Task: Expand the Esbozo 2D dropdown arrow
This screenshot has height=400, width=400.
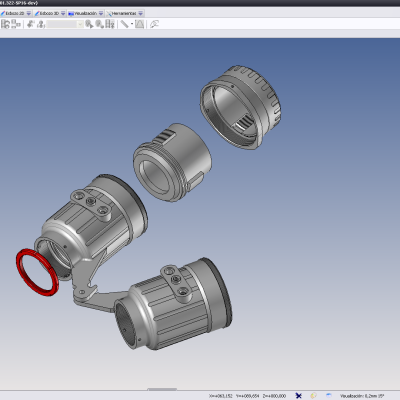Action: [29, 13]
